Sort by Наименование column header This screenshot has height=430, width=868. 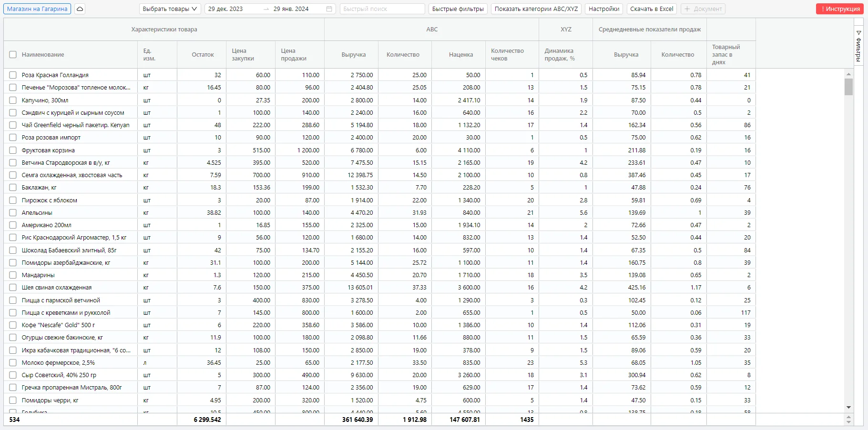point(43,55)
